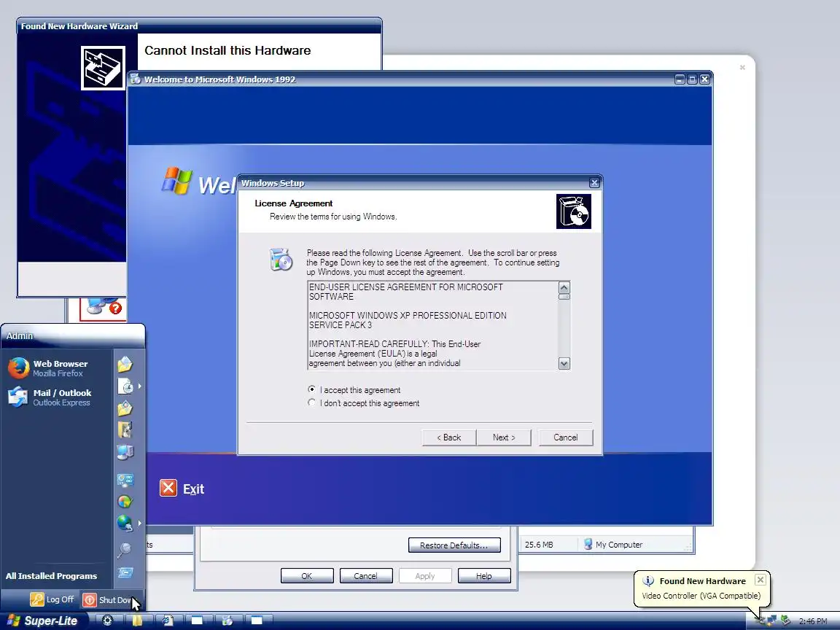Click license scrollbar down arrow
This screenshot has width=840, height=630.
coord(564,364)
